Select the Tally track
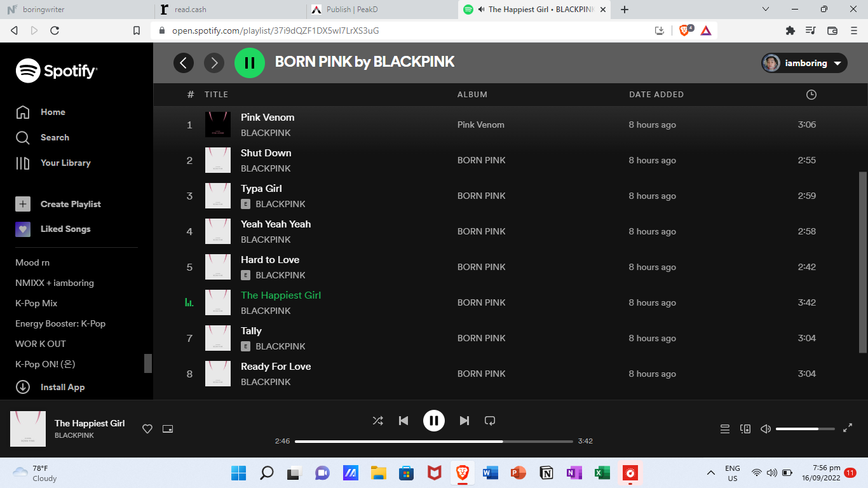 (x=251, y=331)
